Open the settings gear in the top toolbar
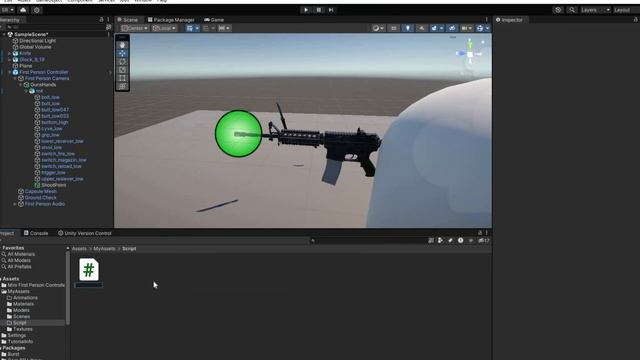Viewport: 640px width, 360px height. pos(36,10)
